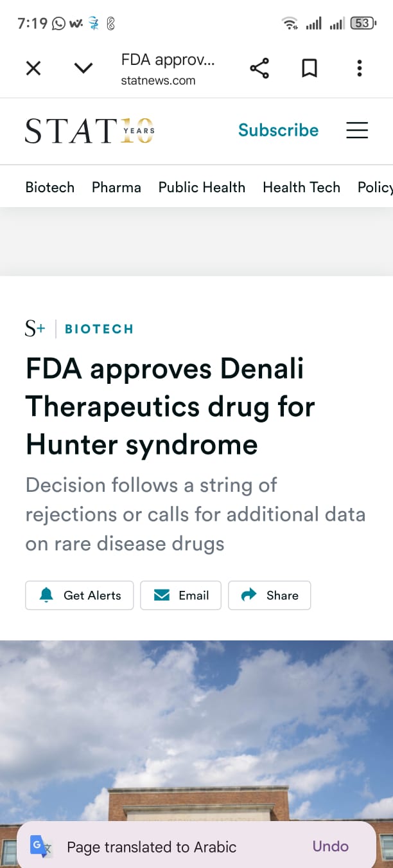The width and height of the screenshot is (393, 868).
Task: Collapse the browser with the down chevron
Action: point(83,68)
